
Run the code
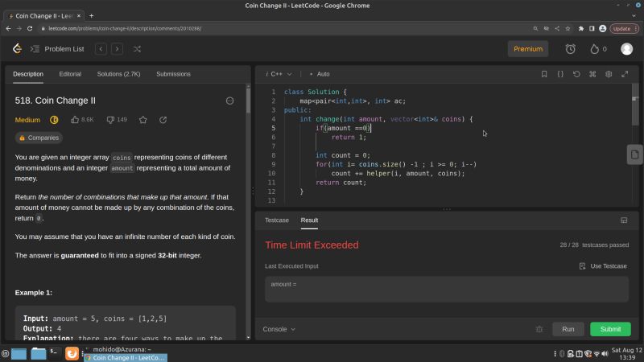(568, 329)
